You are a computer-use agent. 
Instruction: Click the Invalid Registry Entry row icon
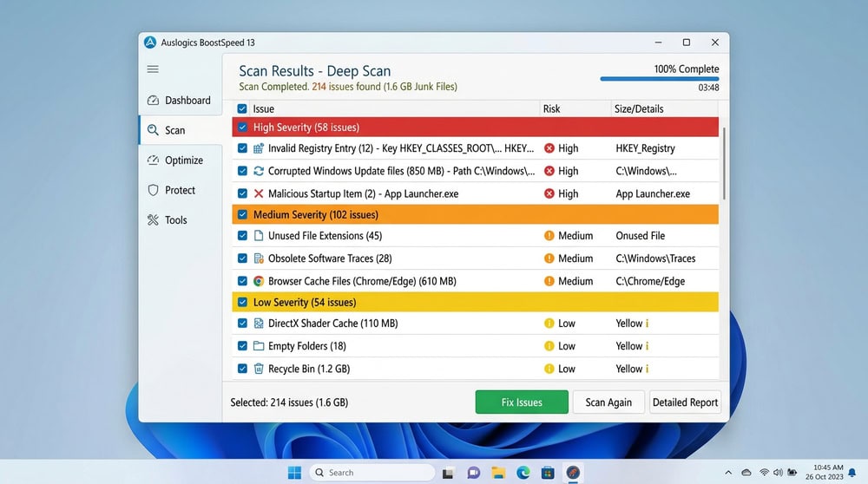(259, 148)
